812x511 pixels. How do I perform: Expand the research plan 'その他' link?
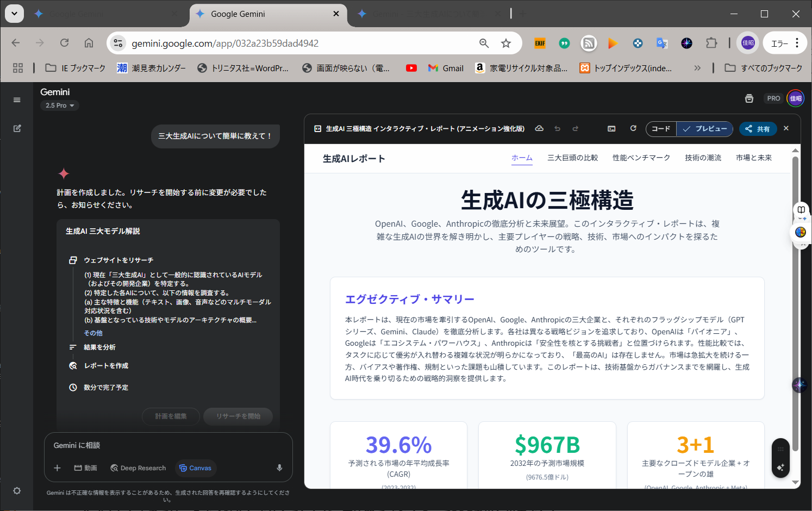tap(93, 333)
